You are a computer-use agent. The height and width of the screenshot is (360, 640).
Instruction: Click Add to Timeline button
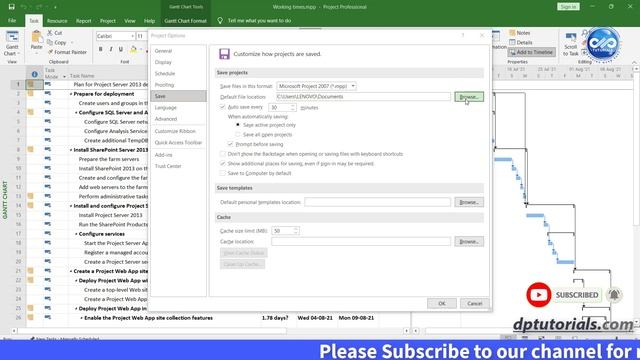tap(531, 52)
